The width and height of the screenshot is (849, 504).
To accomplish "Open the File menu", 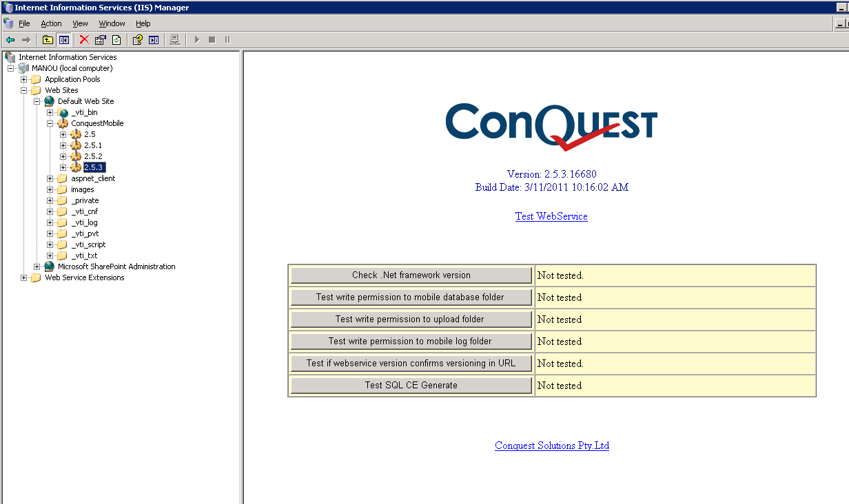I will click(24, 23).
